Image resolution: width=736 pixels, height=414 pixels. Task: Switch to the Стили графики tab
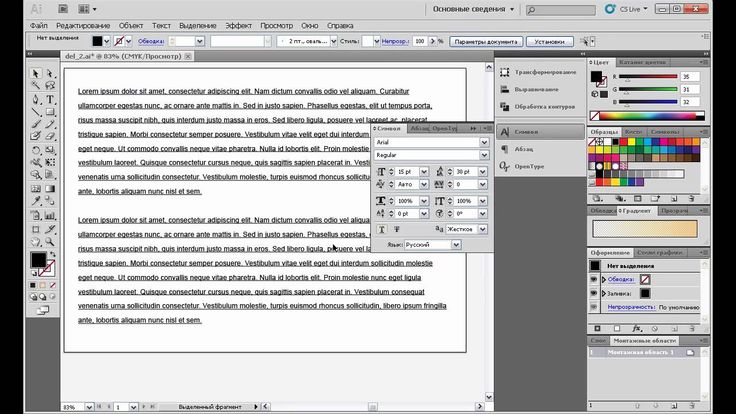[659, 253]
